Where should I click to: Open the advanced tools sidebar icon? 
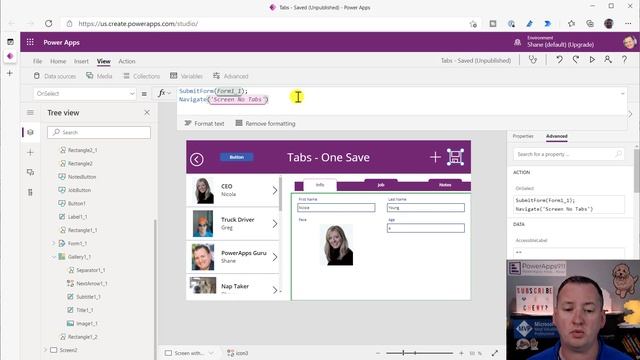(30, 192)
